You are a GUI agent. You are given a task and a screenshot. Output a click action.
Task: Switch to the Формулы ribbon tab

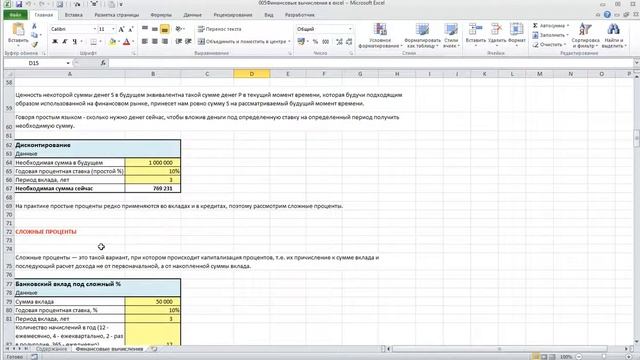pyautogui.click(x=161, y=15)
